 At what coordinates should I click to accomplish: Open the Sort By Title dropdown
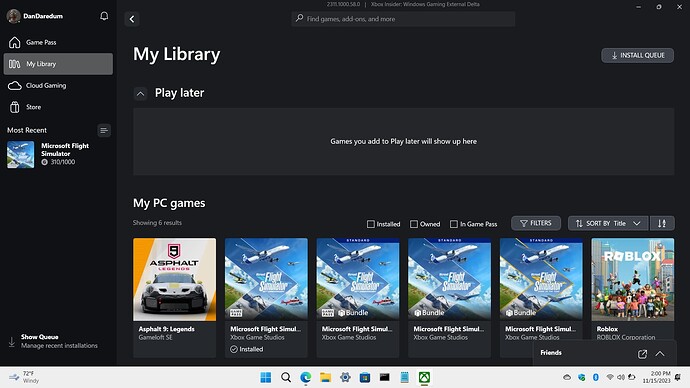(x=608, y=223)
